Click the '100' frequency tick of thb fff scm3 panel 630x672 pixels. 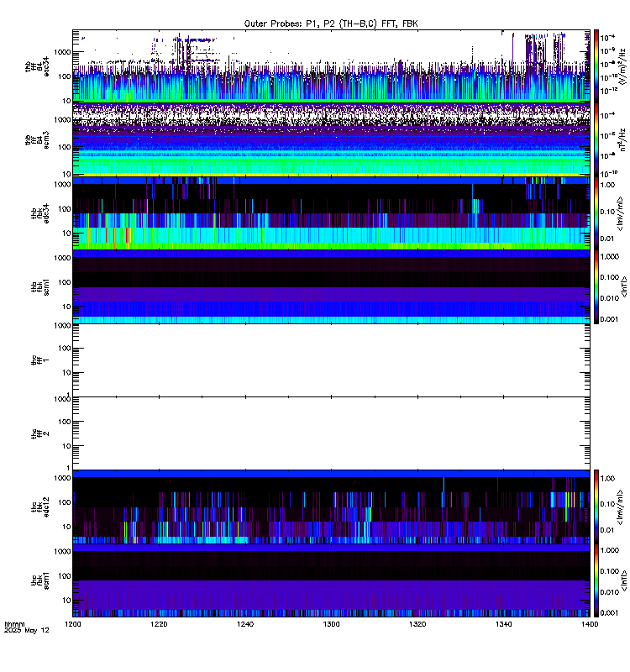click(65, 147)
